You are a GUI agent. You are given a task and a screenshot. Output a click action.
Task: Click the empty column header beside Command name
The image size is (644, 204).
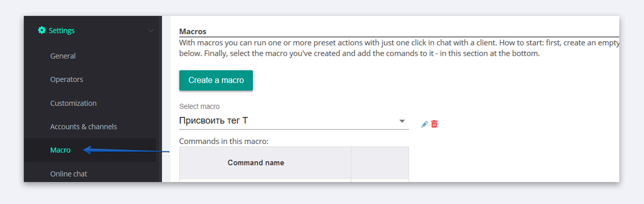(380, 163)
